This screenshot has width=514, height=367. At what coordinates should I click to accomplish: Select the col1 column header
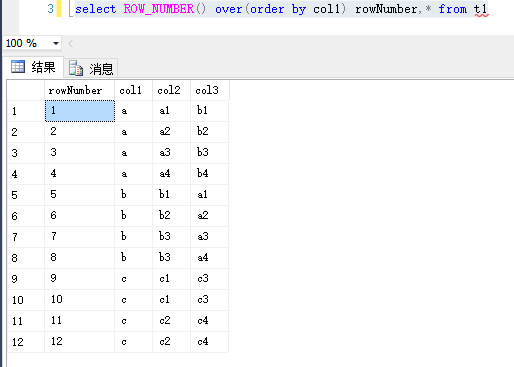(133, 90)
